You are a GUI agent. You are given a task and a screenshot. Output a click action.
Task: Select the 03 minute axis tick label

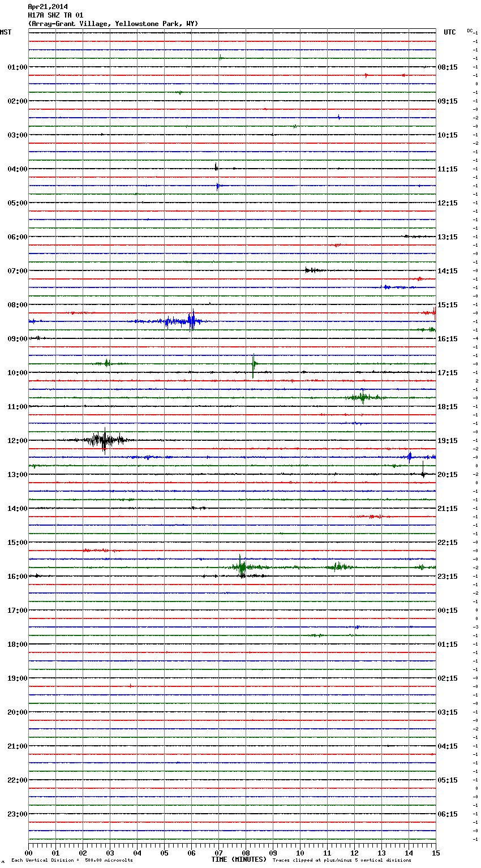click(110, 853)
